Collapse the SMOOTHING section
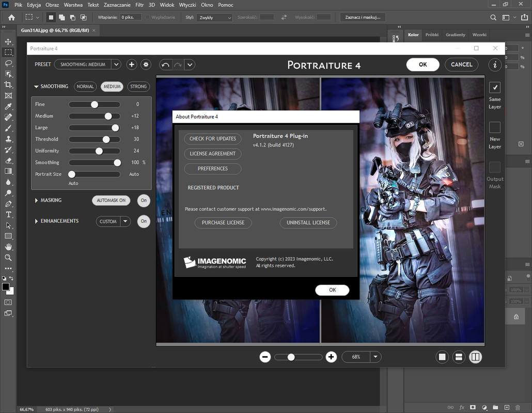 (36, 86)
